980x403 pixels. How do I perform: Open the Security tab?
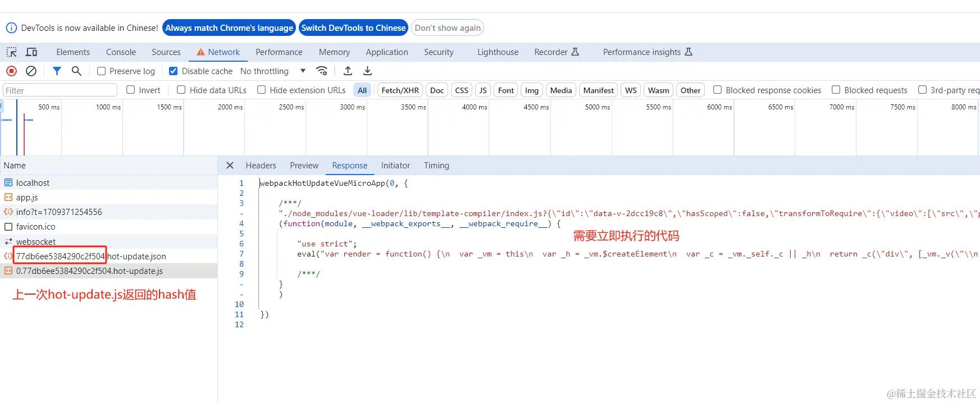439,52
